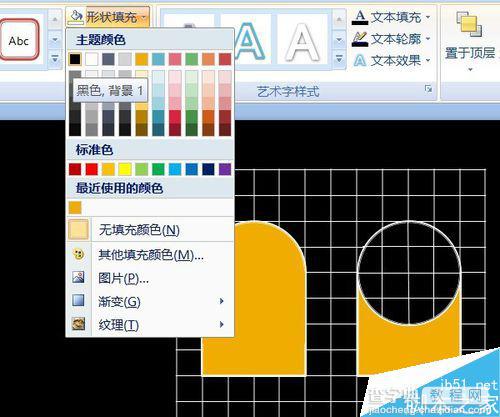
Task: Choose light gray theme color swatch
Action: (x=125, y=59)
